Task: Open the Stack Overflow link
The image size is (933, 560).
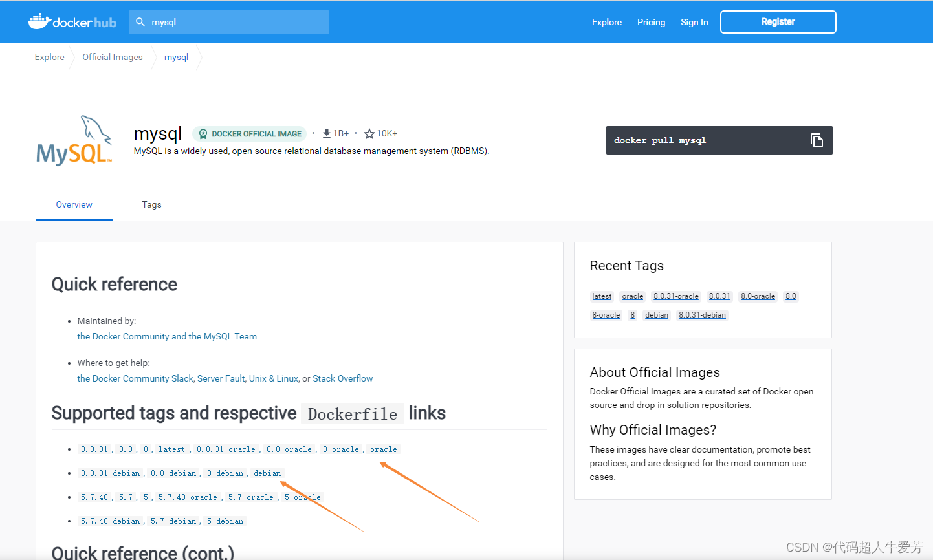Action: pos(343,378)
